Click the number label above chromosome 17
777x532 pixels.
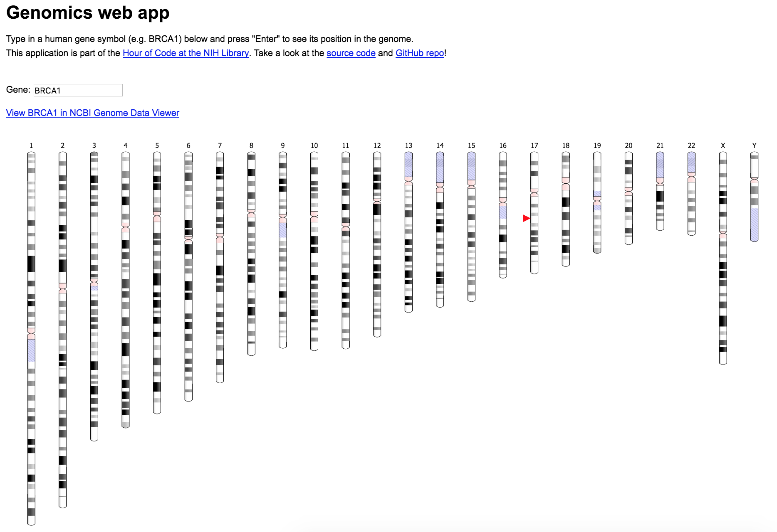534,145
